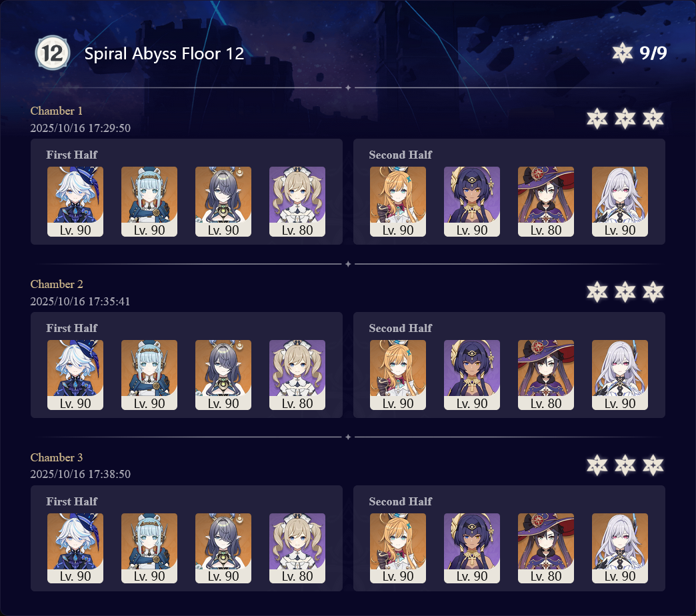Select Barbara portrait in Chamber 3 First Half
This screenshot has height=616, width=696.
297,548
